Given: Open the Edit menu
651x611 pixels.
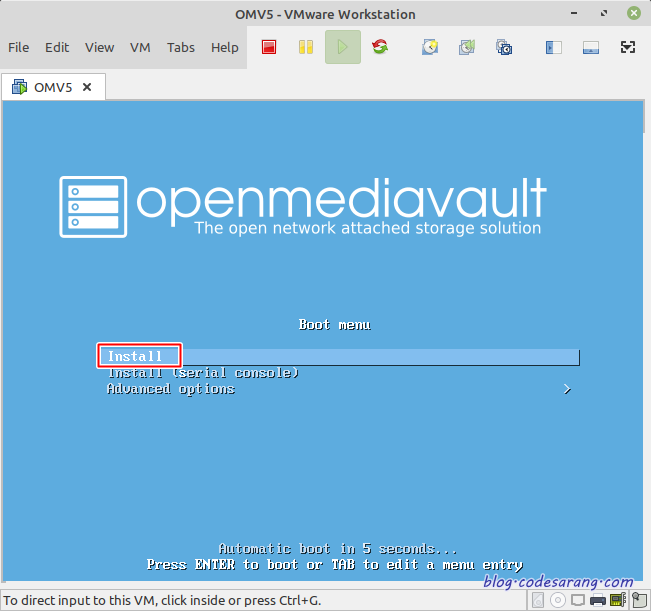Looking at the screenshot, I should 57,47.
